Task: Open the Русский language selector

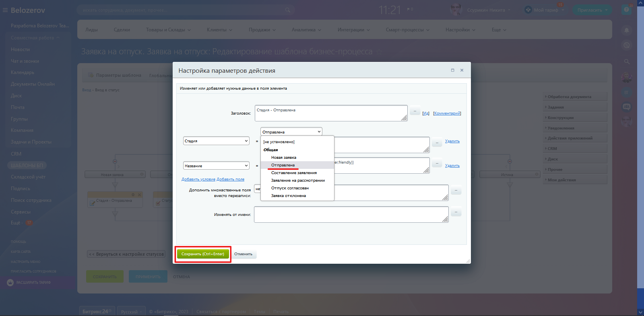Action: [x=131, y=312]
